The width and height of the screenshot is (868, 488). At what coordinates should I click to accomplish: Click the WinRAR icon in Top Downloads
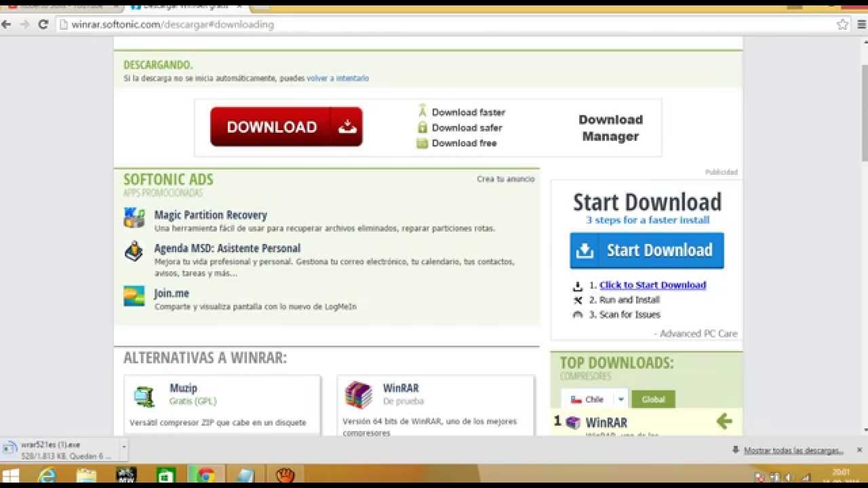pyautogui.click(x=573, y=423)
